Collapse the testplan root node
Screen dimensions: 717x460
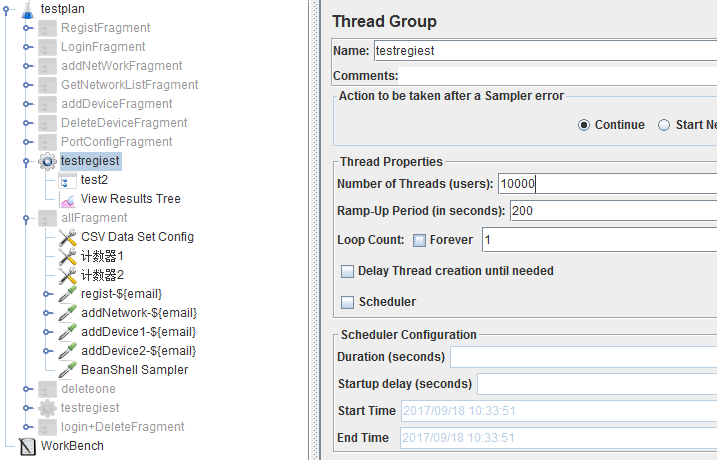(6, 9)
